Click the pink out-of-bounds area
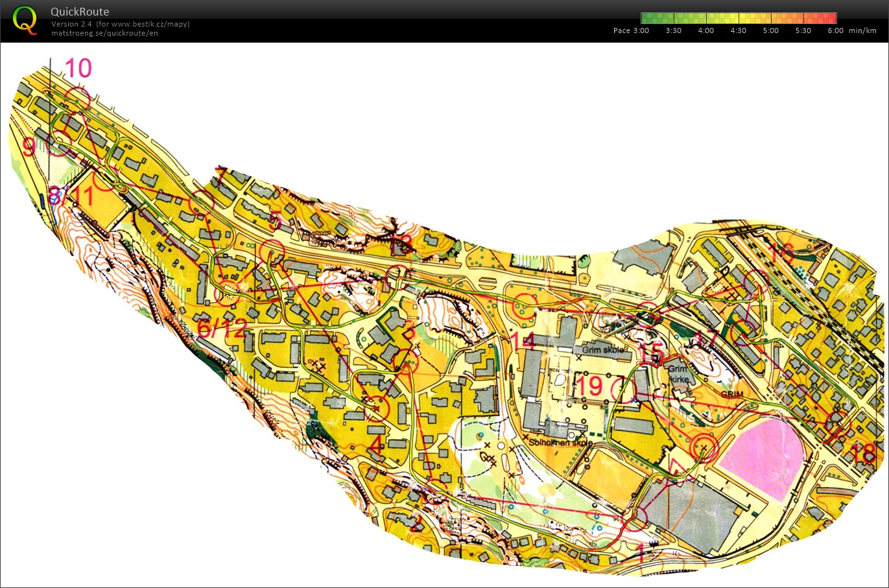This screenshot has width=889, height=588. 763,459
